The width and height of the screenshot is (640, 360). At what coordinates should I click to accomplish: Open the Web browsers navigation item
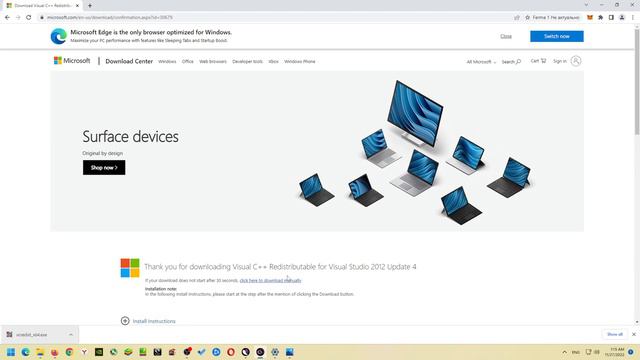click(213, 62)
